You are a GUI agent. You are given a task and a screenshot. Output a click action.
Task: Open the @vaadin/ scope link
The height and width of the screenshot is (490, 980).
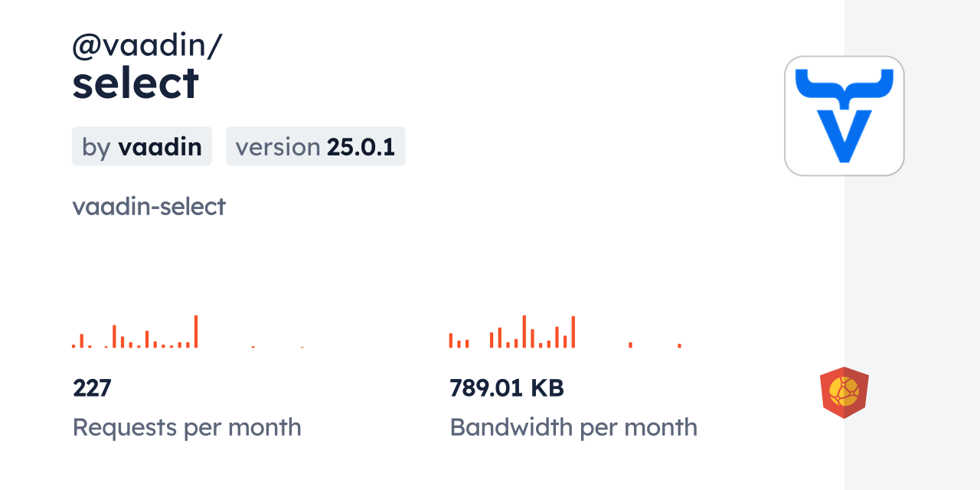[x=147, y=46]
